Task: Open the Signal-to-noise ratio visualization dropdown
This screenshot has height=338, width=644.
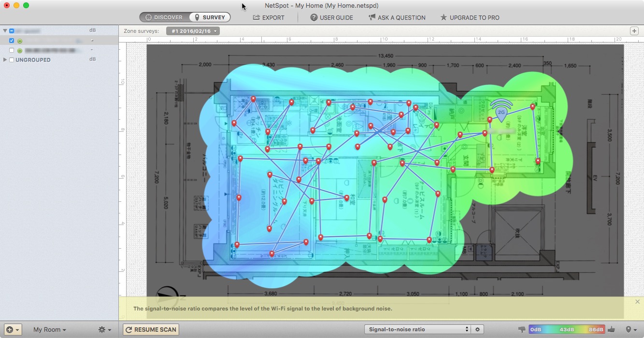Action: pyautogui.click(x=417, y=329)
